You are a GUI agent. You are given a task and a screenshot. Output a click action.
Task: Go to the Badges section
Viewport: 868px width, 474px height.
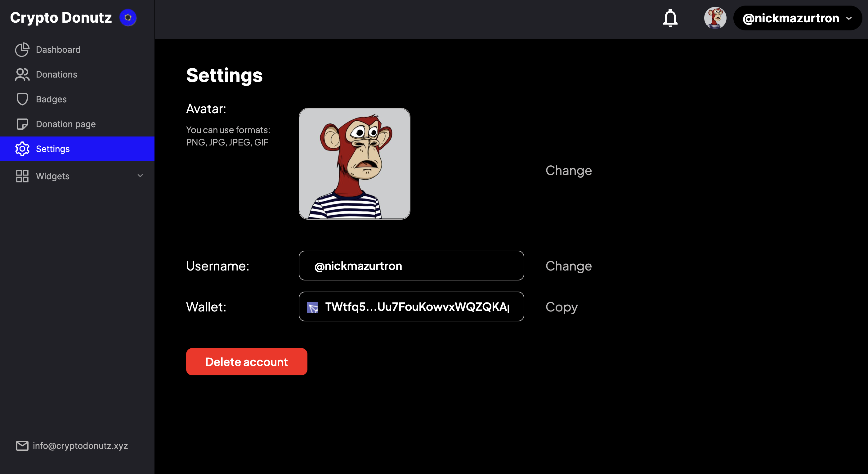click(51, 99)
